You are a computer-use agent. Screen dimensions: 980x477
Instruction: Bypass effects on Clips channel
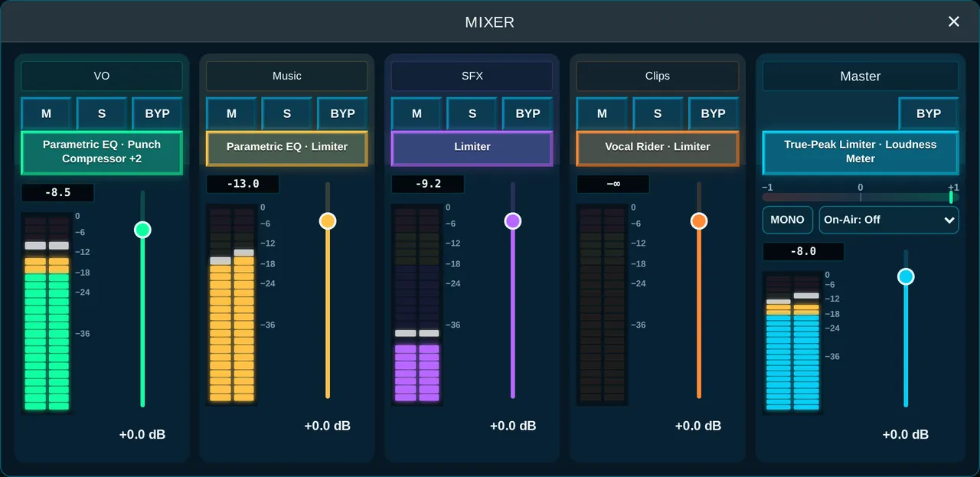[x=713, y=113]
